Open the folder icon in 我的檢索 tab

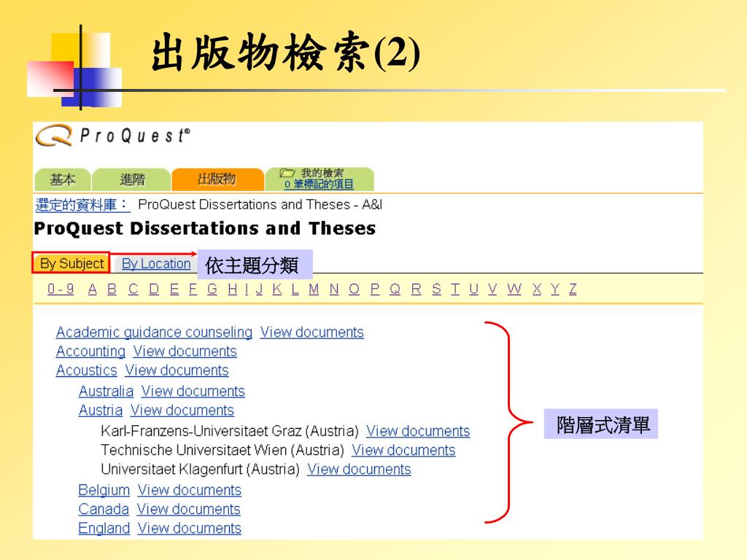287,173
